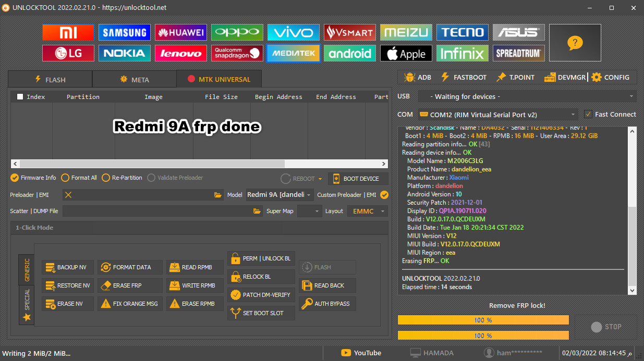Open the Model Redmi 9A dropdown

click(280, 195)
